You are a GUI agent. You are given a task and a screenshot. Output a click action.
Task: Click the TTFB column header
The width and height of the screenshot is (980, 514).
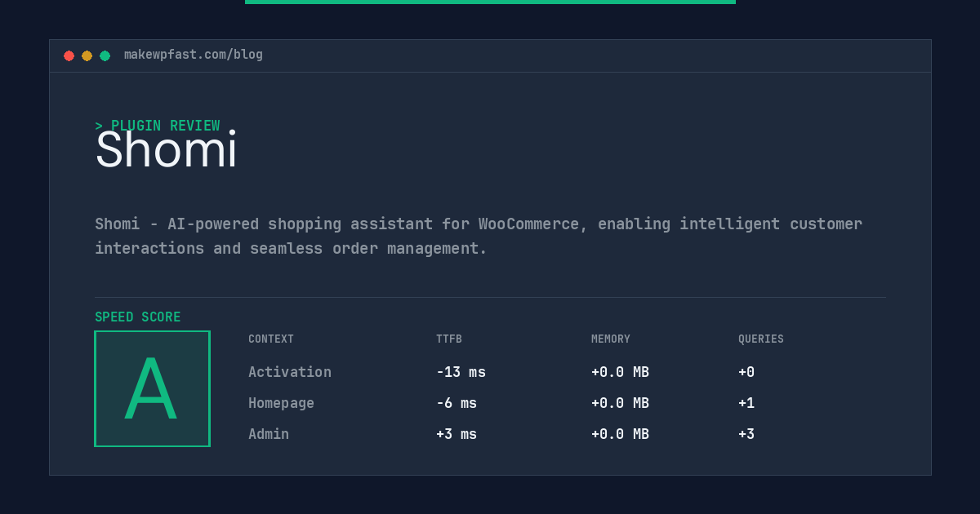pyautogui.click(x=449, y=339)
